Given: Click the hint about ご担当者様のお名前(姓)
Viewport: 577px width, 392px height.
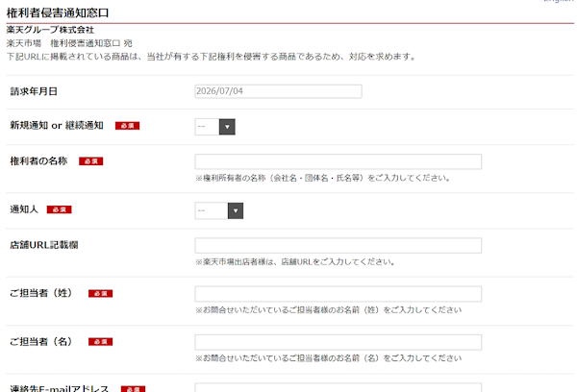Looking at the screenshot, I should [329, 310].
